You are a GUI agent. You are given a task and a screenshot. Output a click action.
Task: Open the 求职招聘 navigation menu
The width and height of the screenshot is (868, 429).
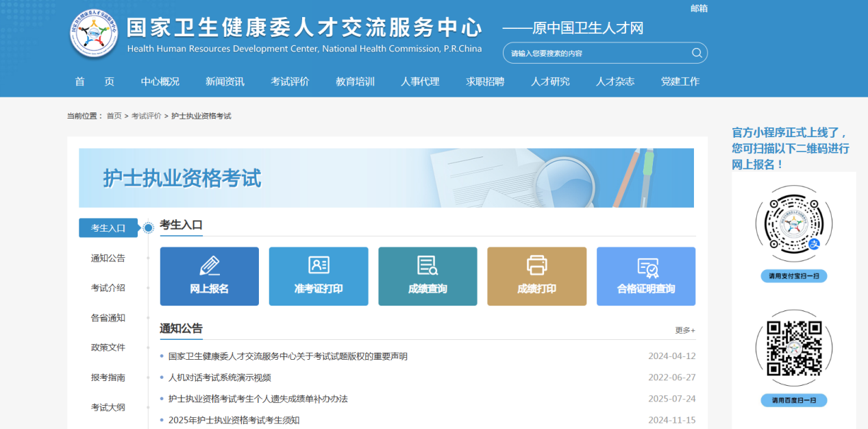(x=485, y=82)
